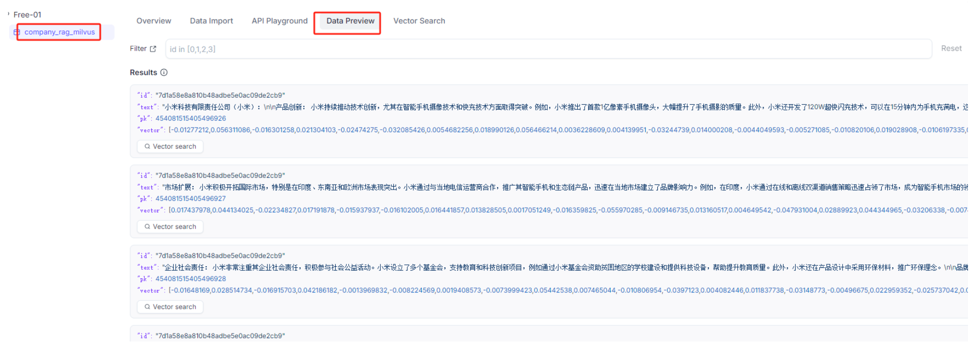Click the external link icon next to Filter

pyautogui.click(x=153, y=49)
